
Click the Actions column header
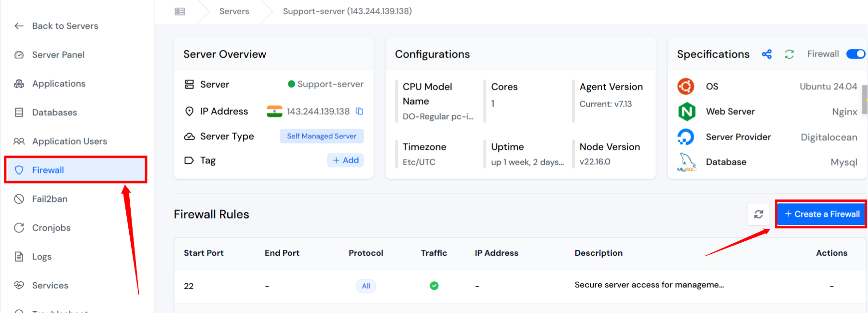pos(832,253)
